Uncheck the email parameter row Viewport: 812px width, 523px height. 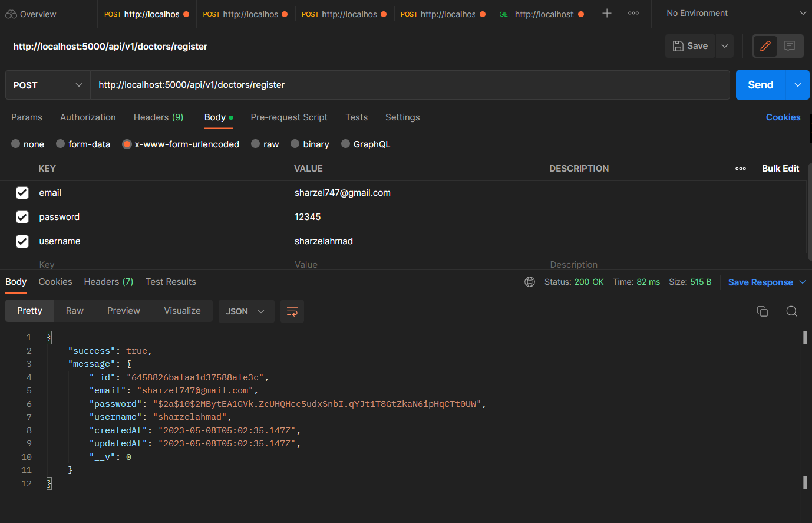(22, 192)
